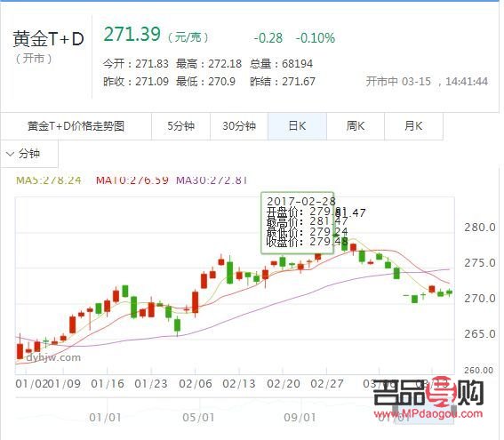The width and height of the screenshot is (504, 440).
Task: Click the 最低 value 270.9
Action: click(222, 81)
